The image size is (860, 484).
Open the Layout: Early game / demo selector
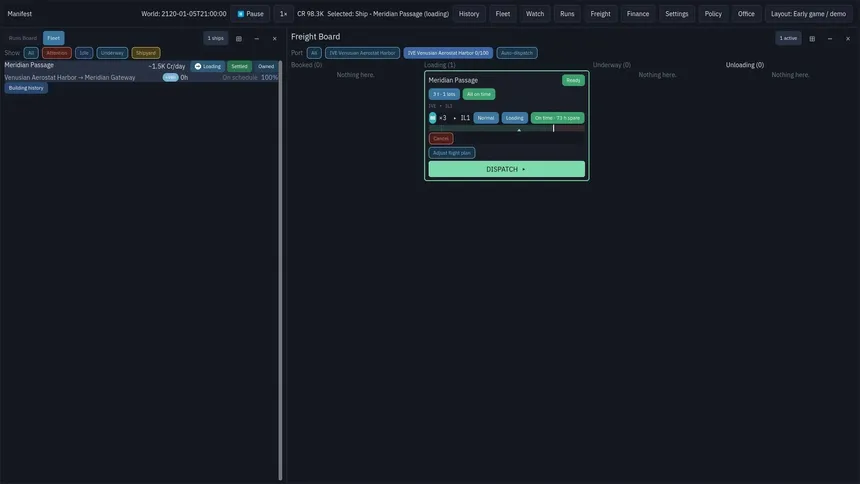coord(808,14)
